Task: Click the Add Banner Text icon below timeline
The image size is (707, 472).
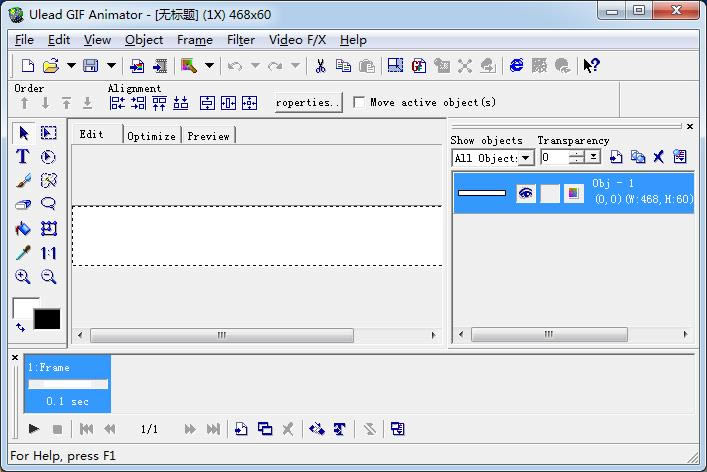Action: click(340, 429)
